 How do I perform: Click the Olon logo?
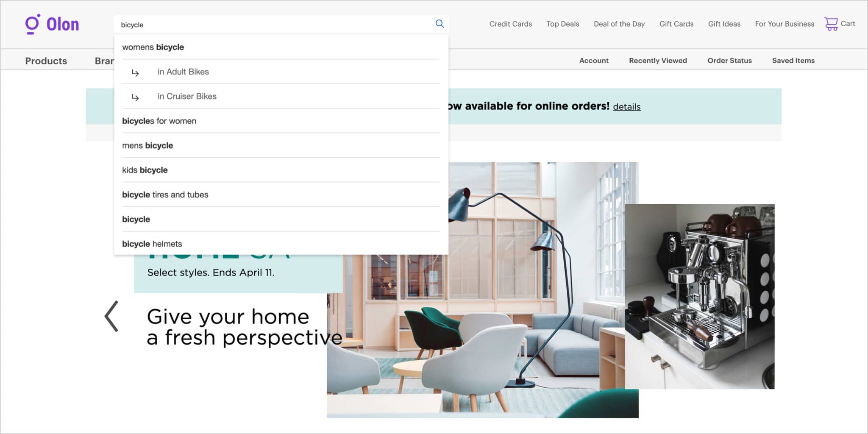[52, 24]
